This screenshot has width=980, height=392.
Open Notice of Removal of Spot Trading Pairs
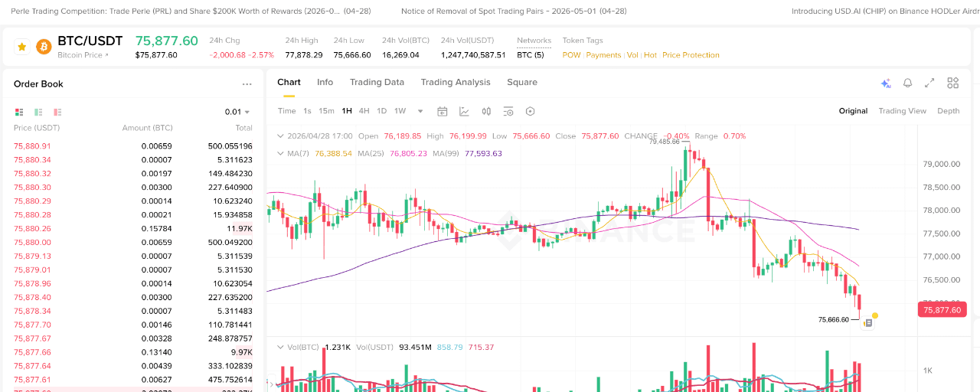click(x=514, y=11)
